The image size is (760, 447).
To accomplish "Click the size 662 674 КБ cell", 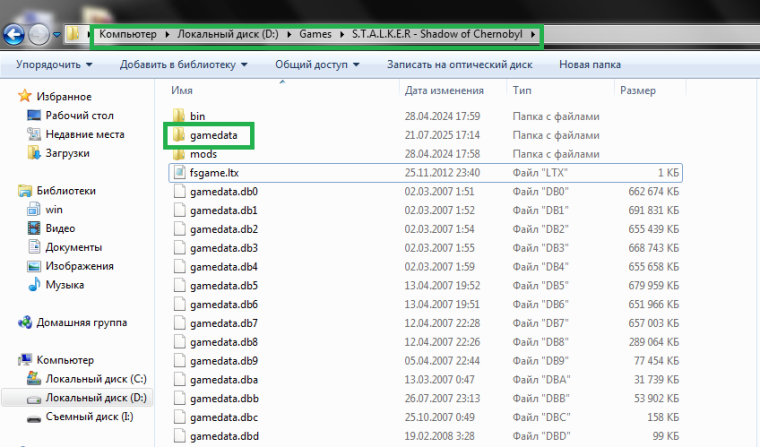I will tap(653, 192).
